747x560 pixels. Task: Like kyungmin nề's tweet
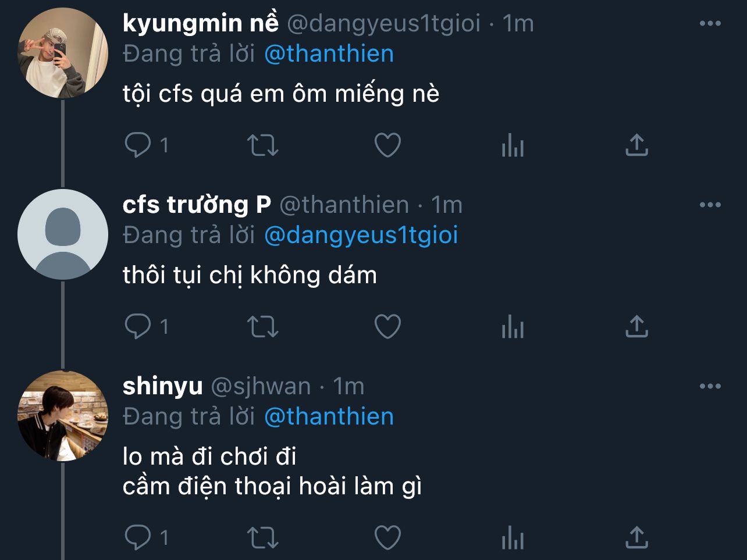pyautogui.click(x=387, y=145)
